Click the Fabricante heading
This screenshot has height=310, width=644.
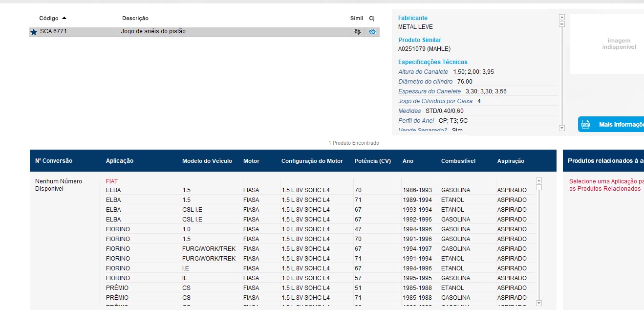[x=413, y=18]
